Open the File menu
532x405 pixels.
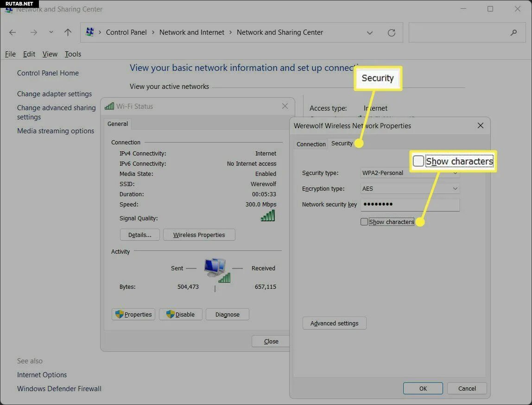pyautogui.click(x=10, y=54)
